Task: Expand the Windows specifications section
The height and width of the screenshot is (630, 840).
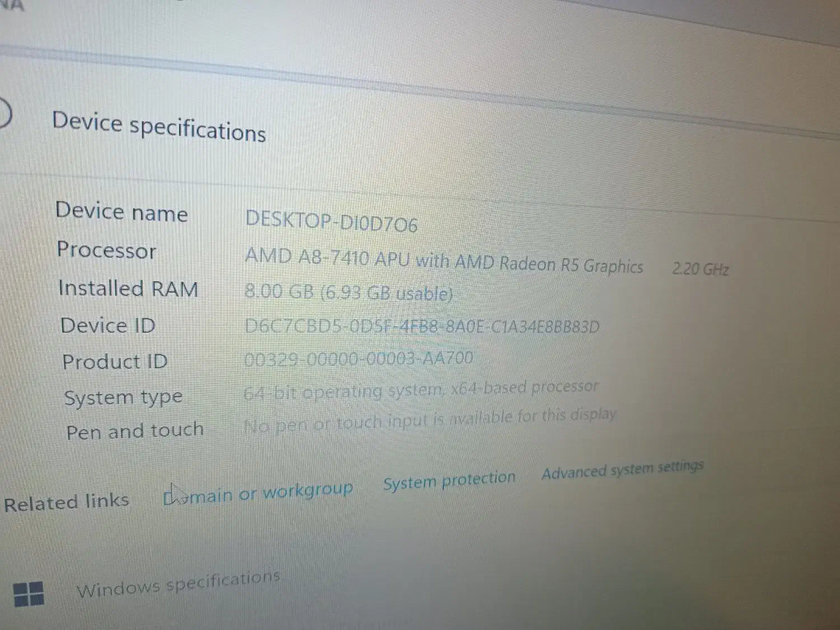Action: tap(178, 583)
